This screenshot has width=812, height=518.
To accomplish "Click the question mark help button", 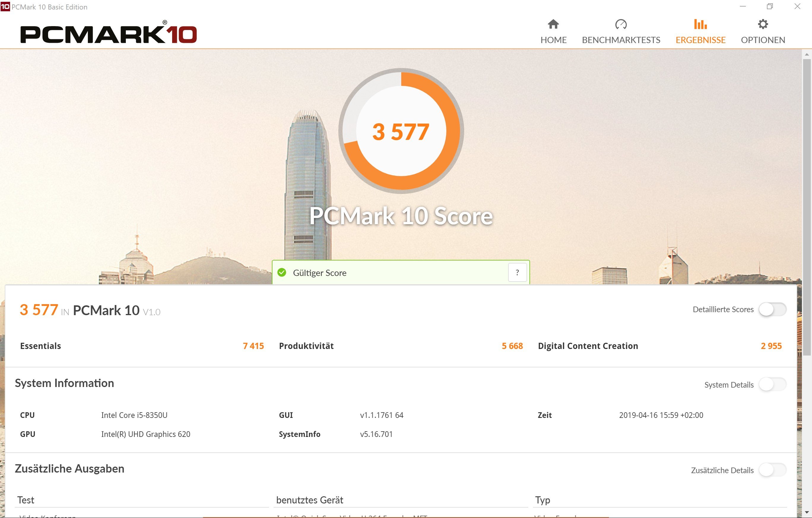I will click(517, 272).
